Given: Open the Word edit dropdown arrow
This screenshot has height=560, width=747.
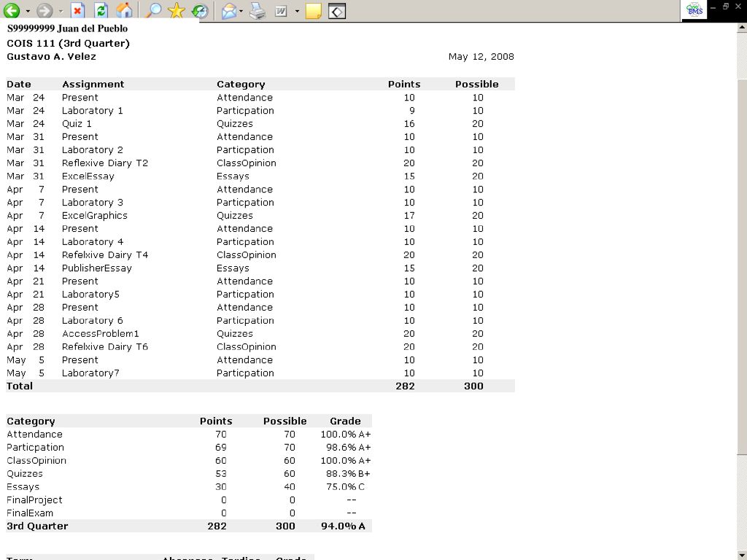Looking at the screenshot, I should (297, 11).
